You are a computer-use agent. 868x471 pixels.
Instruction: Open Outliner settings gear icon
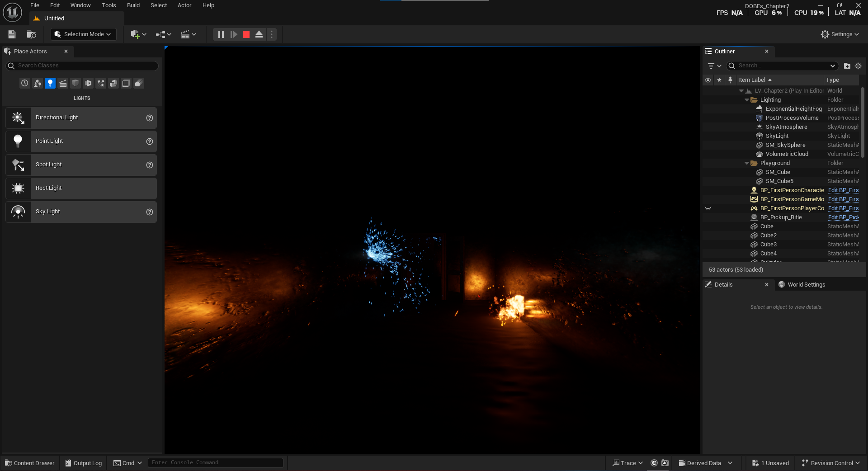pyautogui.click(x=858, y=66)
